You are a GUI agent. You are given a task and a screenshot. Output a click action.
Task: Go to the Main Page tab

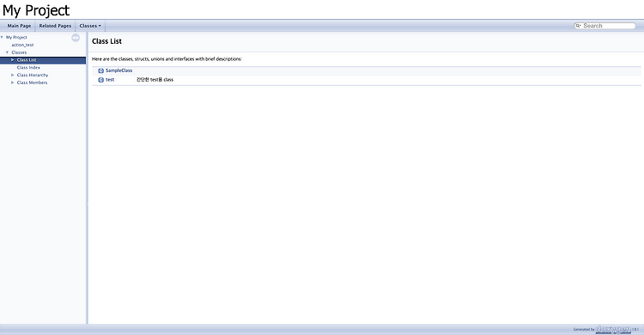(19, 26)
